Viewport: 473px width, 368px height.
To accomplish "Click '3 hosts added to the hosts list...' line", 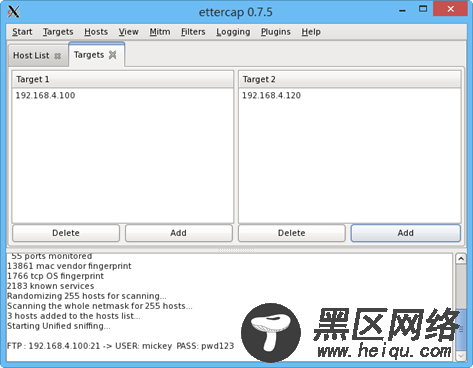I will coord(74,316).
